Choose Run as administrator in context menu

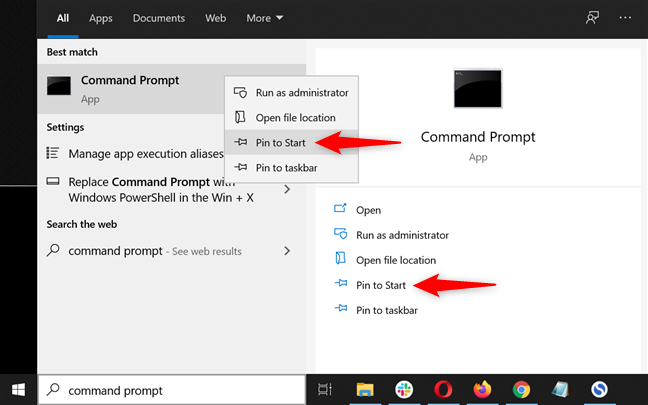click(x=291, y=93)
